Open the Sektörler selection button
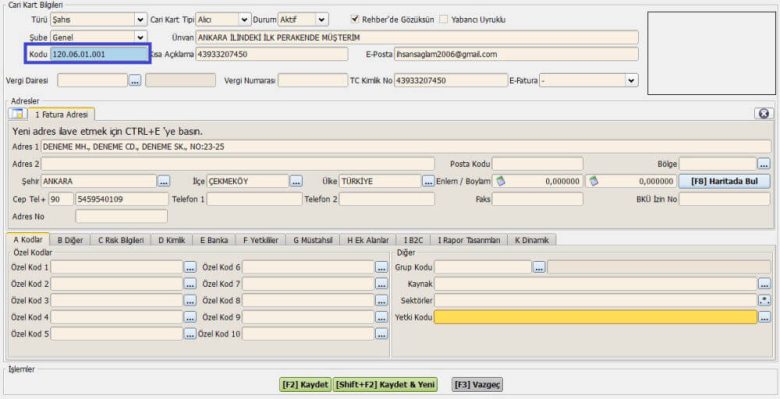The width and height of the screenshot is (780, 399). pyautogui.click(x=765, y=300)
